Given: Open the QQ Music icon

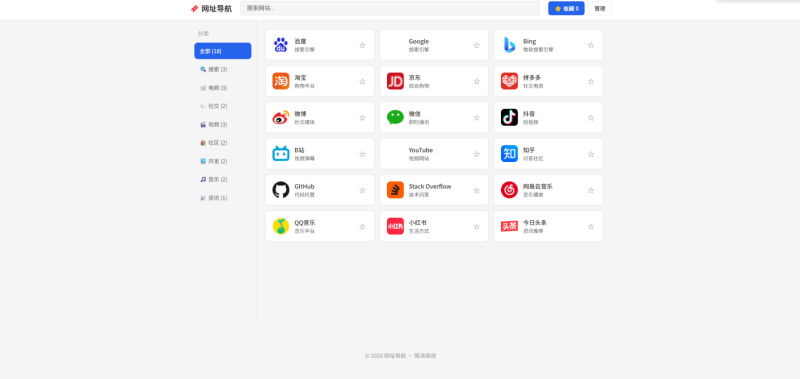Looking at the screenshot, I should pos(281,226).
